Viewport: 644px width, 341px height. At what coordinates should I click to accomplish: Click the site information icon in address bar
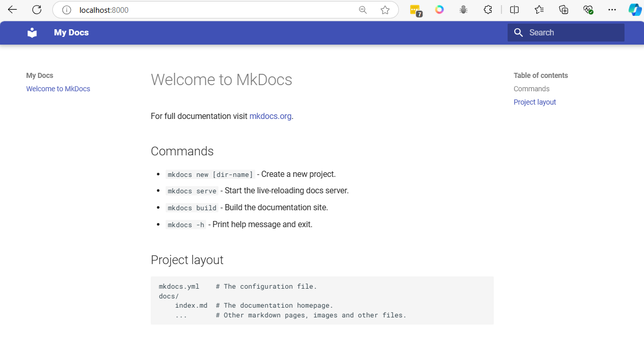(66, 10)
